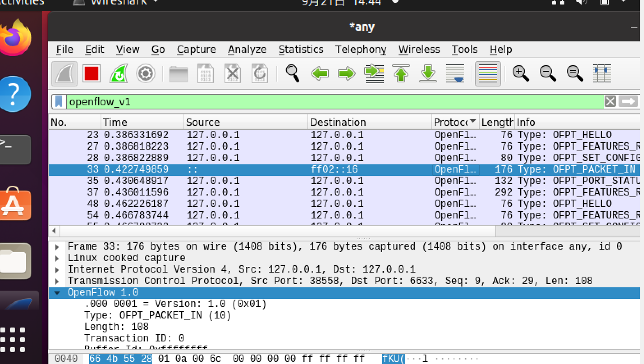Open the Go menu
The height and width of the screenshot is (364, 644).
pos(158,50)
